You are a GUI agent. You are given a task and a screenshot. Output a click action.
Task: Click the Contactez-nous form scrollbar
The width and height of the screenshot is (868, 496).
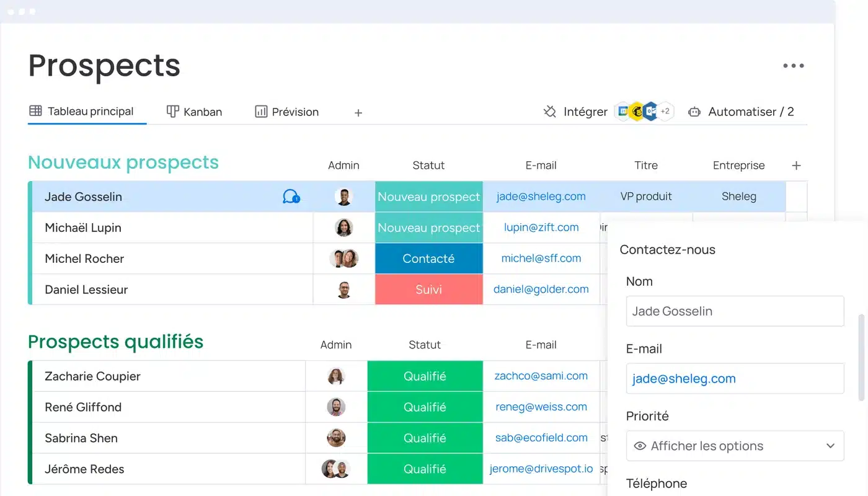(x=861, y=357)
